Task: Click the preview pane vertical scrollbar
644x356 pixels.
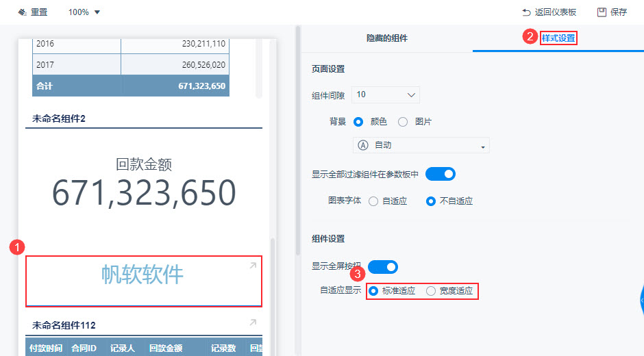Action: [x=273, y=296]
